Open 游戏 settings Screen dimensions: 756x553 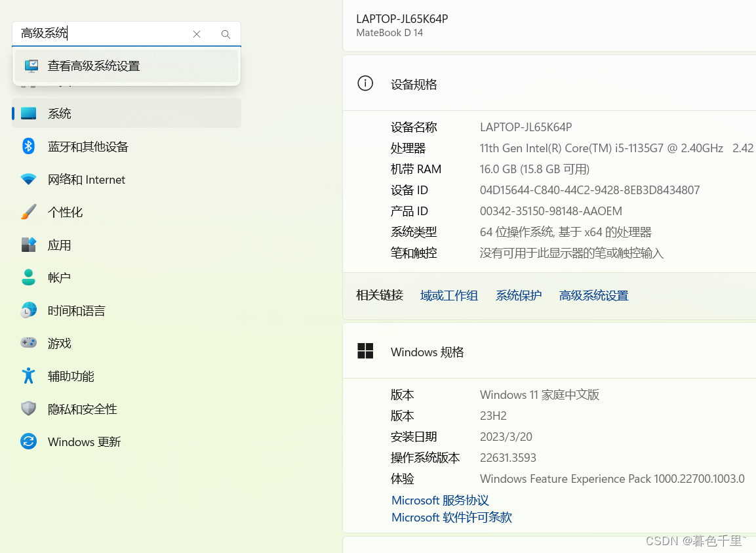pos(127,344)
